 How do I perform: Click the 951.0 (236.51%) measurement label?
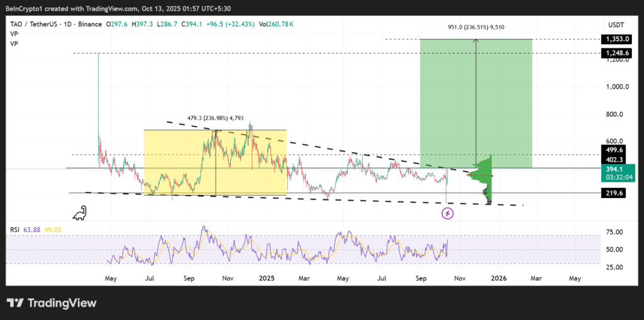(475, 28)
